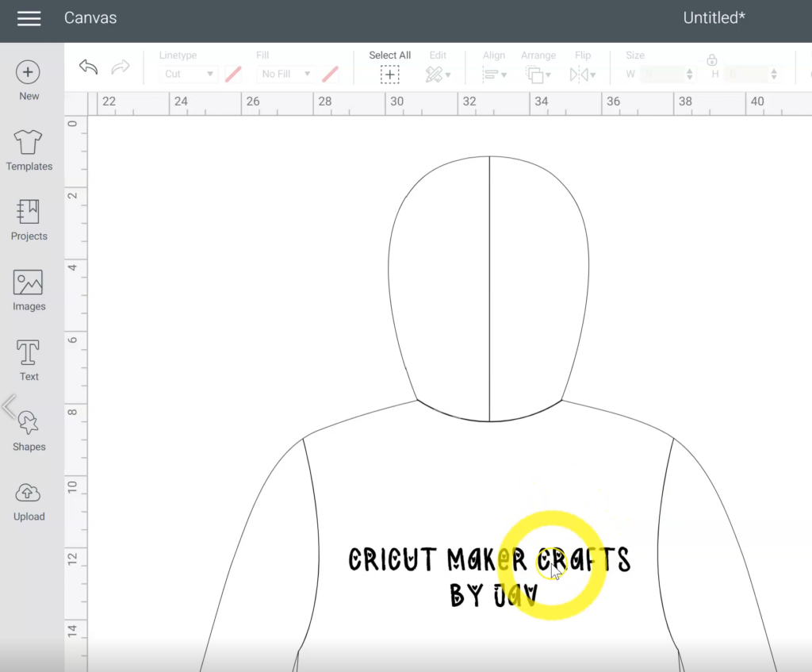Click the Height size input field
Screen dimensions: 812x672
[x=747, y=74]
